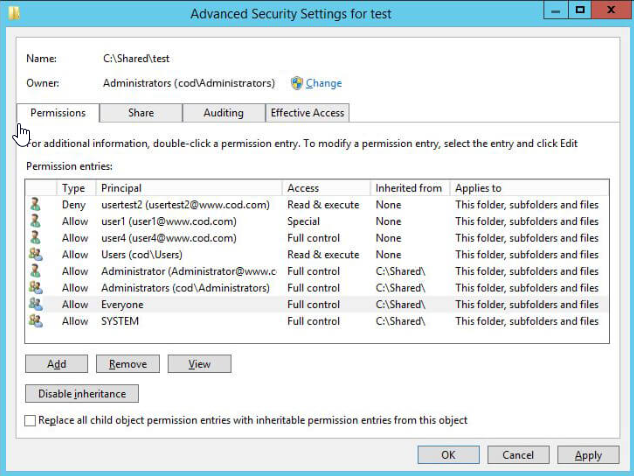The width and height of the screenshot is (634, 476).
Task: Click the Change owner link
Action: pos(323,83)
